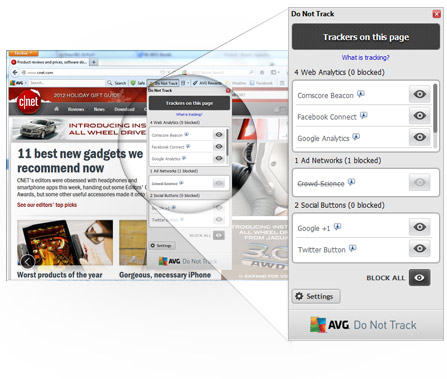Viewport: 447px width, 379px height.
Task: Click info icon next to Crowd Science
Action: click(x=351, y=182)
